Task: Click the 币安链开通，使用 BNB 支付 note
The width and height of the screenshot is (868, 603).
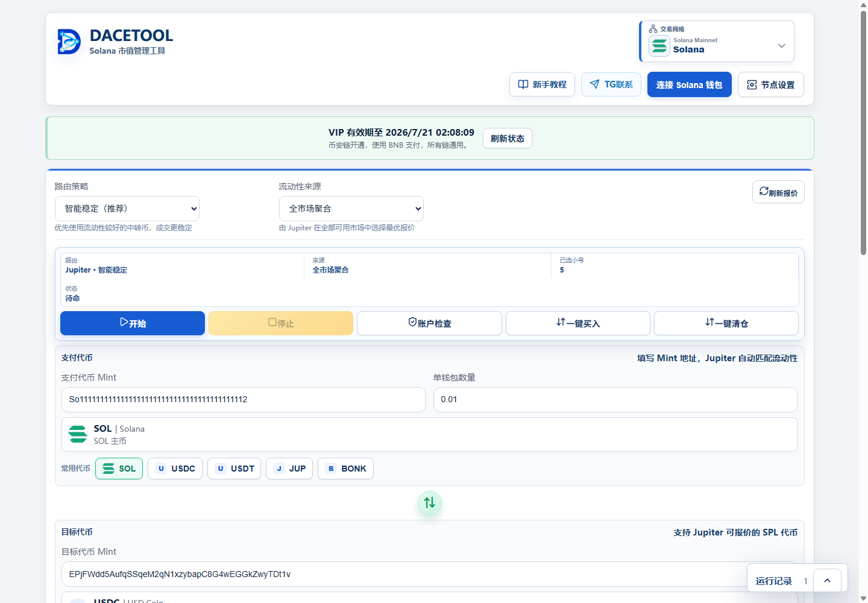Action: (x=399, y=145)
